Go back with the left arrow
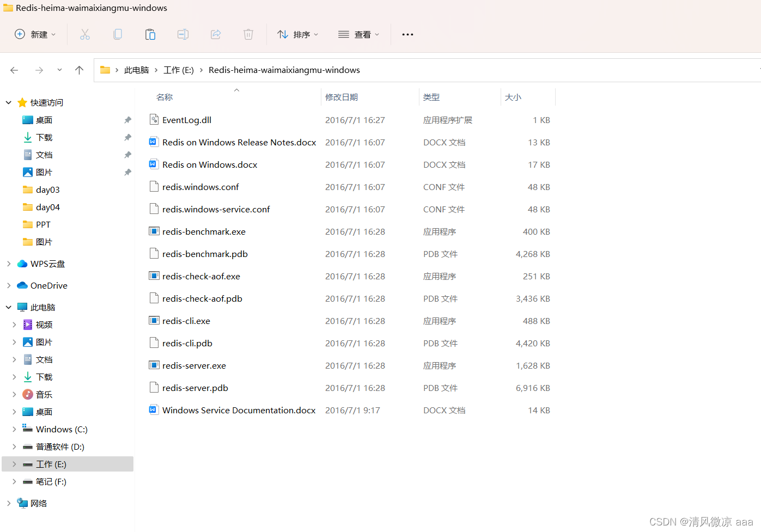 (x=14, y=70)
